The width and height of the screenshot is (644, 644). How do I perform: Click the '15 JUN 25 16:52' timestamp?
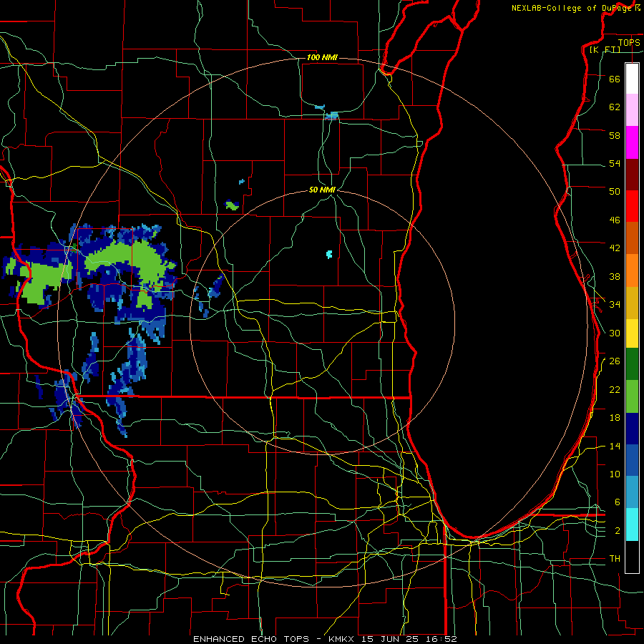click(409, 639)
